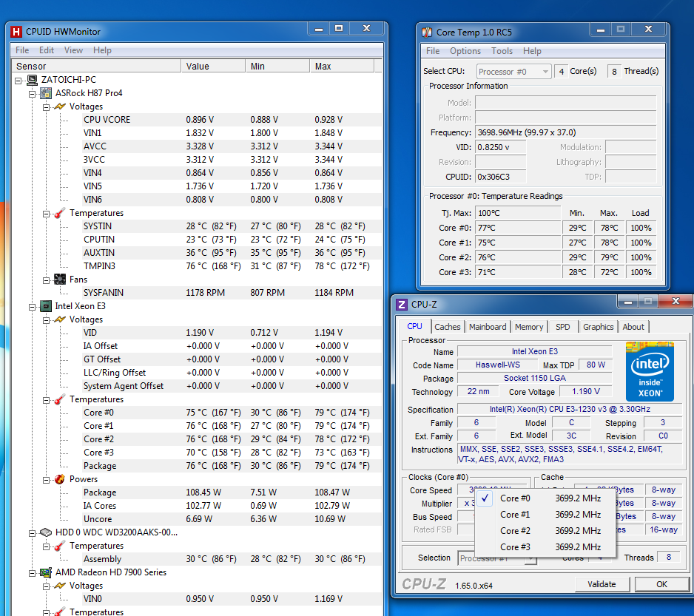This screenshot has width=694, height=616.
Task: Click the AMD Radeon Voltages lightning icon
Action: click(60, 586)
